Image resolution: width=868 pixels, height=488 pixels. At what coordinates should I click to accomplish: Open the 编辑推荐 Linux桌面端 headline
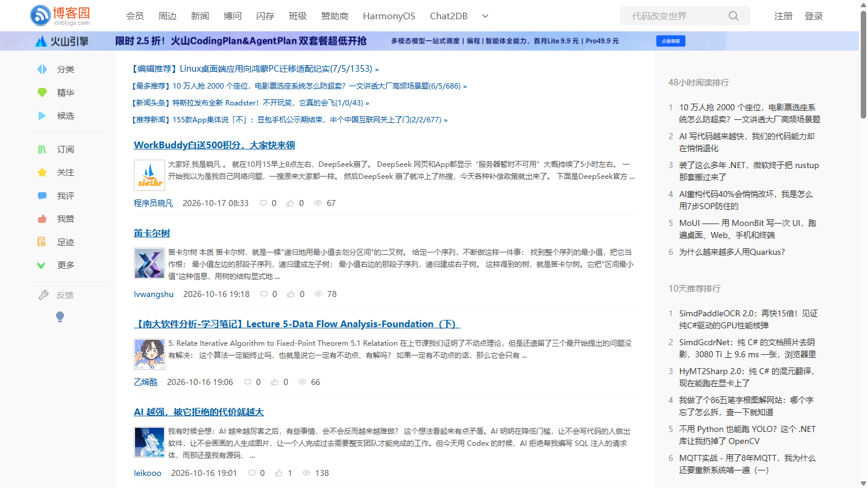click(x=255, y=69)
